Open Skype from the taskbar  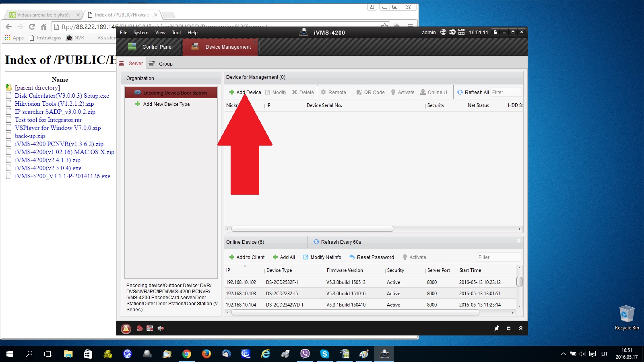[324, 354]
